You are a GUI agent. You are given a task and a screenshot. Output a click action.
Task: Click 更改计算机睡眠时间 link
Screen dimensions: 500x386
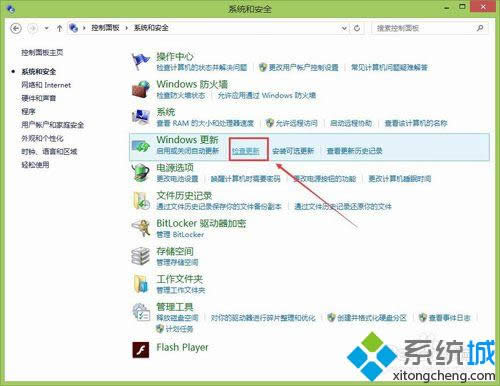[400, 179]
